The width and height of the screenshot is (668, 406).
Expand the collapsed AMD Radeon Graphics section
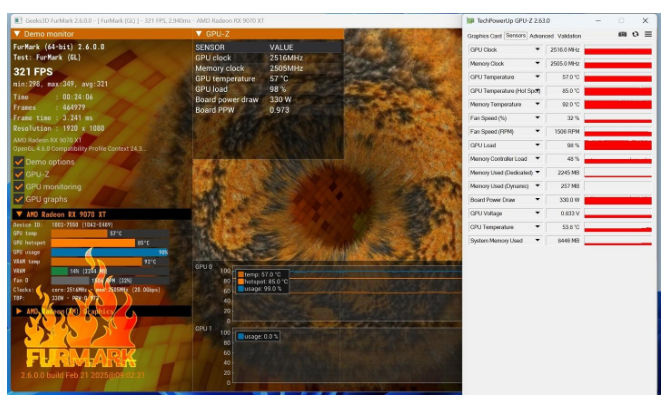[18, 311]
